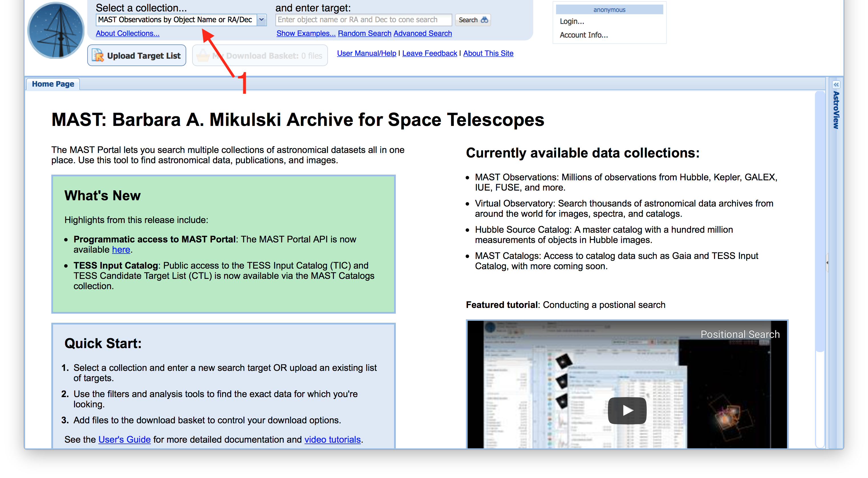Open User Manual/Help link
Screen dimensions: 868x478
click(x=367, y=53)
